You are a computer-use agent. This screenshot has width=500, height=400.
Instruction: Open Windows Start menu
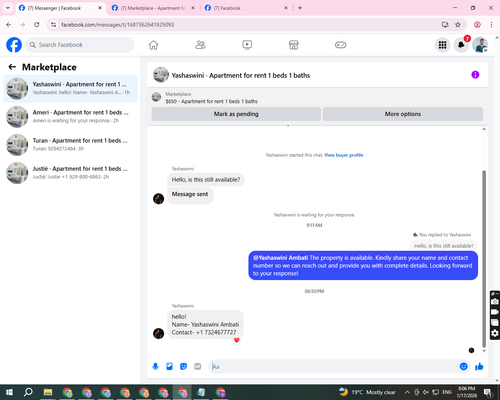tap(9, 392)
